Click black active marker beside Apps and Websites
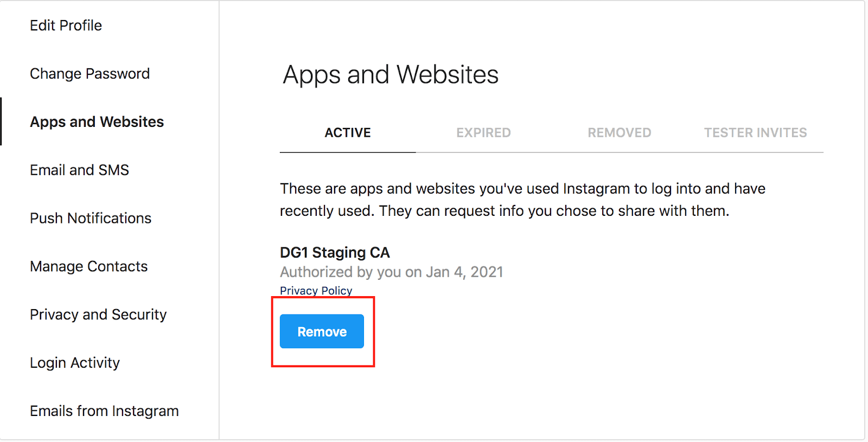 click(x=1, y=121)
